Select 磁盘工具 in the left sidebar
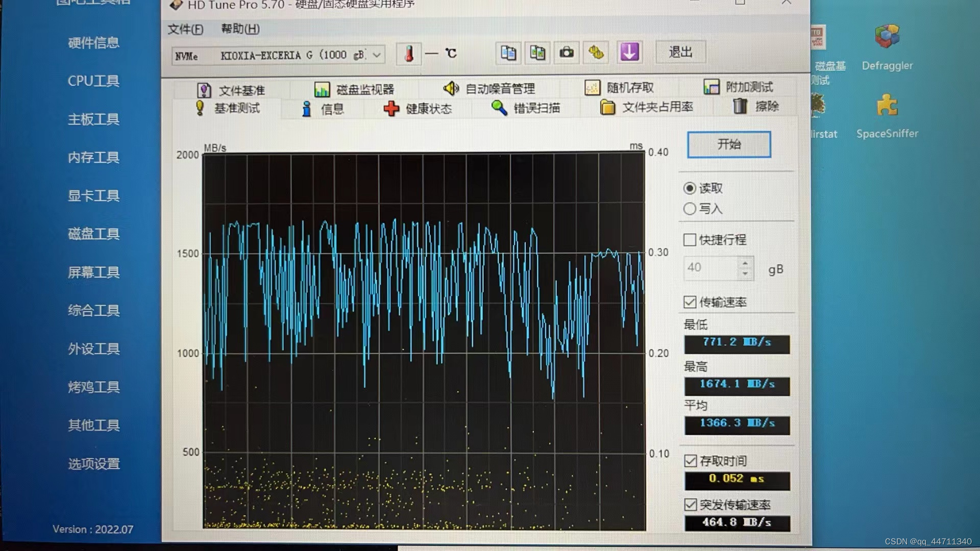 click(93, 234)
